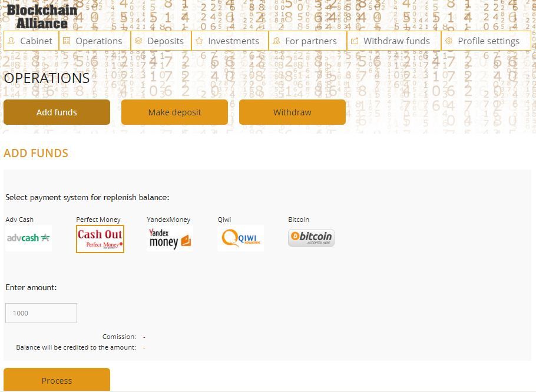Click the YandexMoney label text

pos(168,220)
